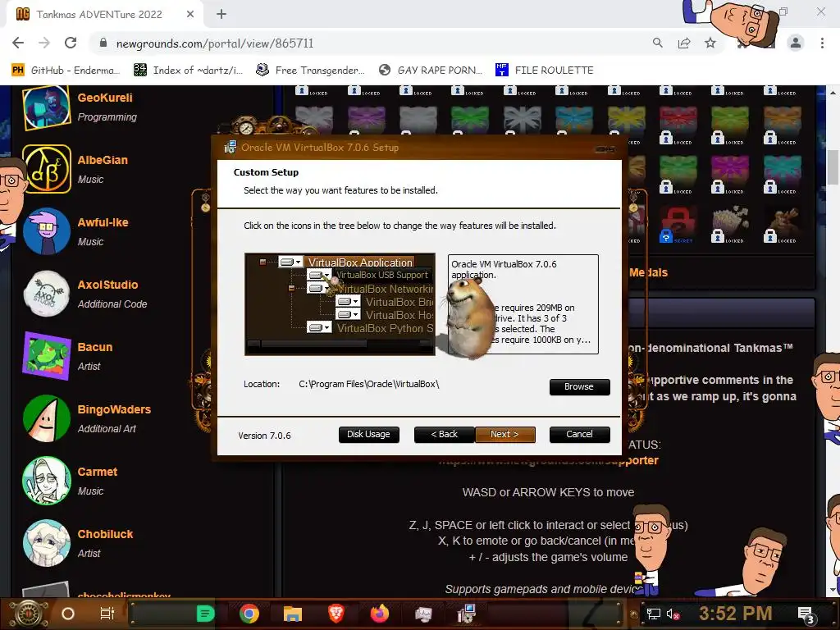Click the locked popcorn medal icon
840x630 pixels.
coord(729,224)
